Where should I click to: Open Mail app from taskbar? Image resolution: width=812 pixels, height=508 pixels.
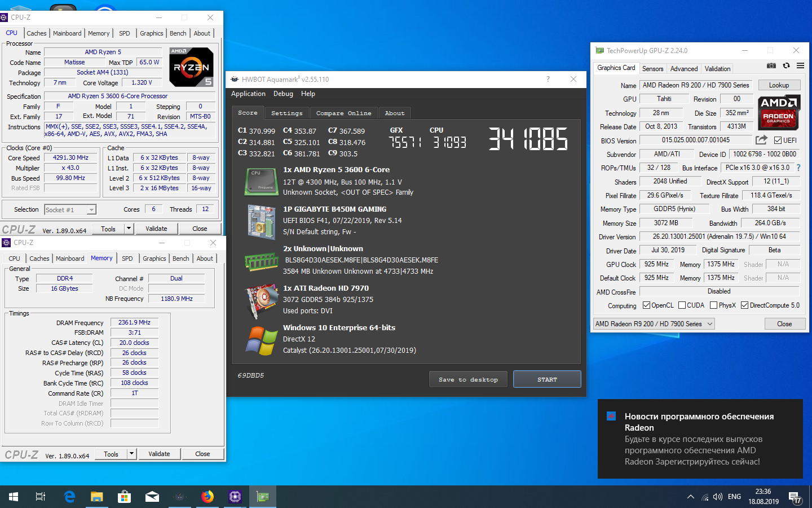[x=152, y=497]
